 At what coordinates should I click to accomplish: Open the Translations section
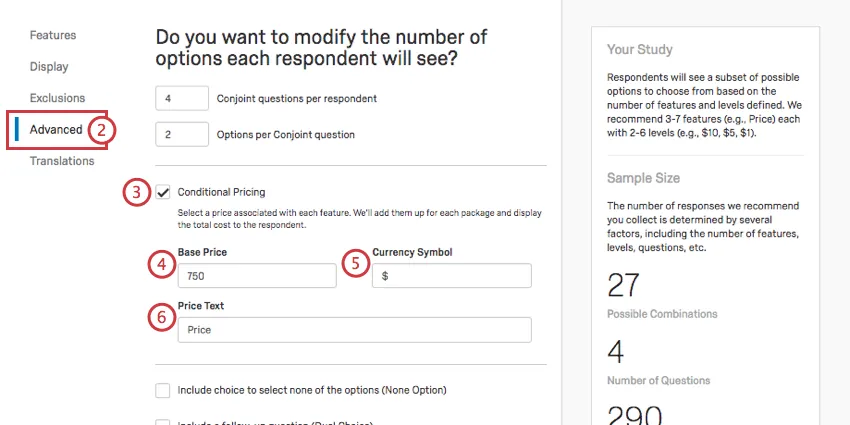(62, 161)
